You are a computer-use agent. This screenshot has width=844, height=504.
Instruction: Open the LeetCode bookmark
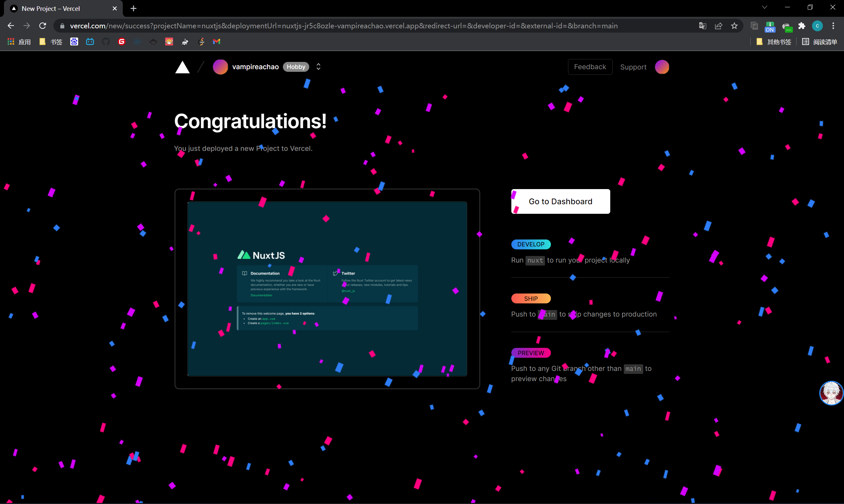(x=201, y=42)
